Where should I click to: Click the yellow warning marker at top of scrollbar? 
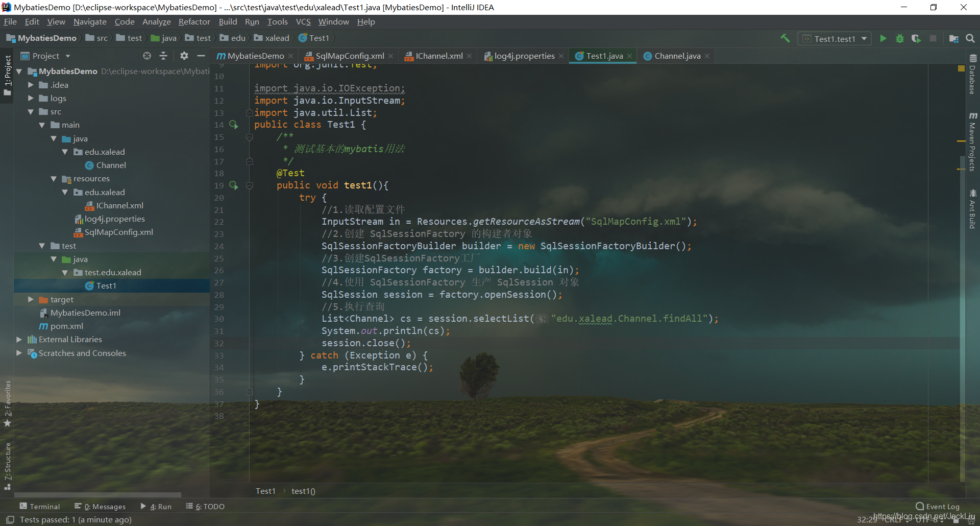961,68
